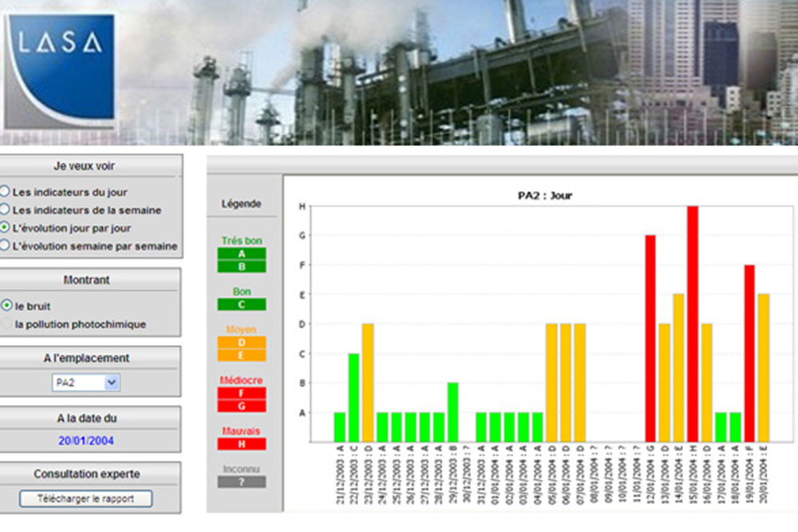Click the red H 'Mauvais' legend swatch

point(241,443)
